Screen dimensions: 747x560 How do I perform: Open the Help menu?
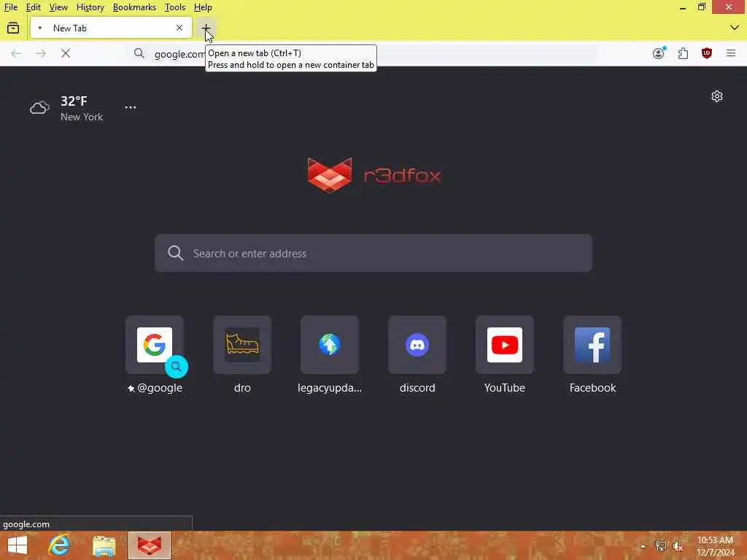click(x=203, y=7)
